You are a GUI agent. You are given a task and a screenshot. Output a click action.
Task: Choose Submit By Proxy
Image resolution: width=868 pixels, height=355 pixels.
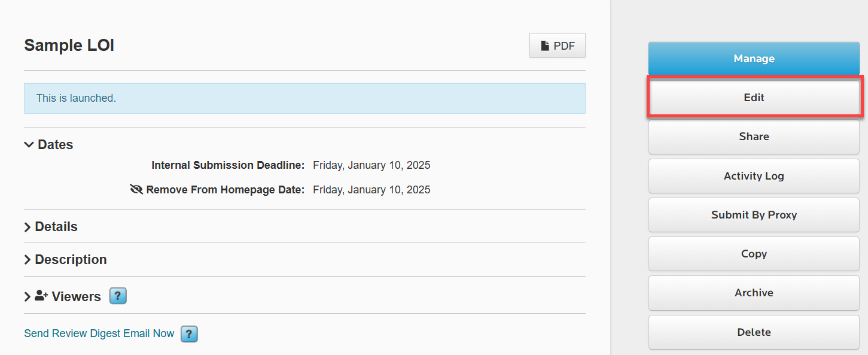[753, 214]
